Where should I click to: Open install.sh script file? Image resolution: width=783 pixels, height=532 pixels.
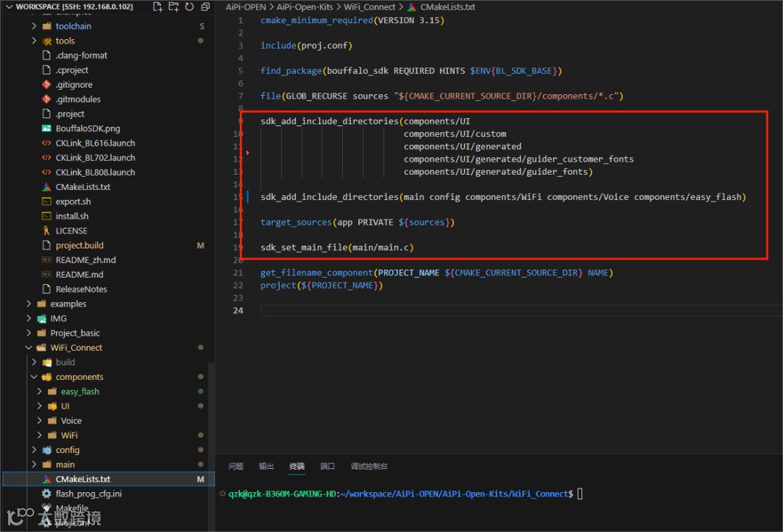pyautogui.click(x=72, y=216)
